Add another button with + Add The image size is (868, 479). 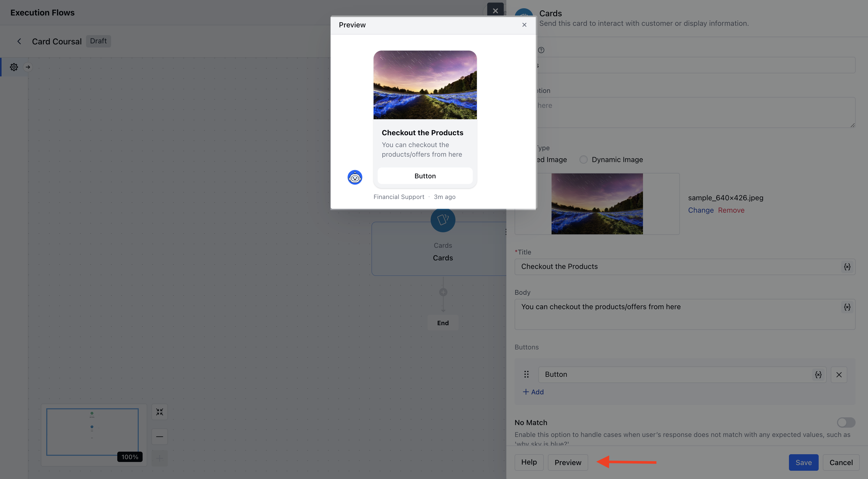coord(533,392)
